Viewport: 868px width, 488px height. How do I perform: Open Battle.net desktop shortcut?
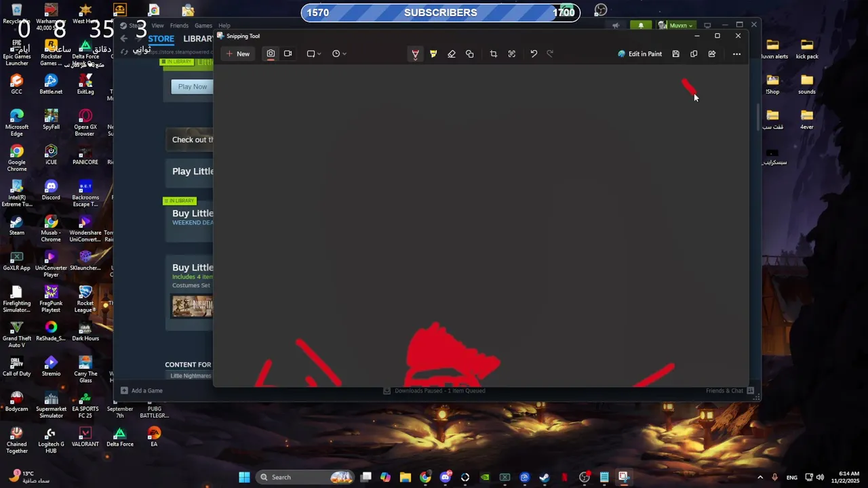(x=51, y=84)
